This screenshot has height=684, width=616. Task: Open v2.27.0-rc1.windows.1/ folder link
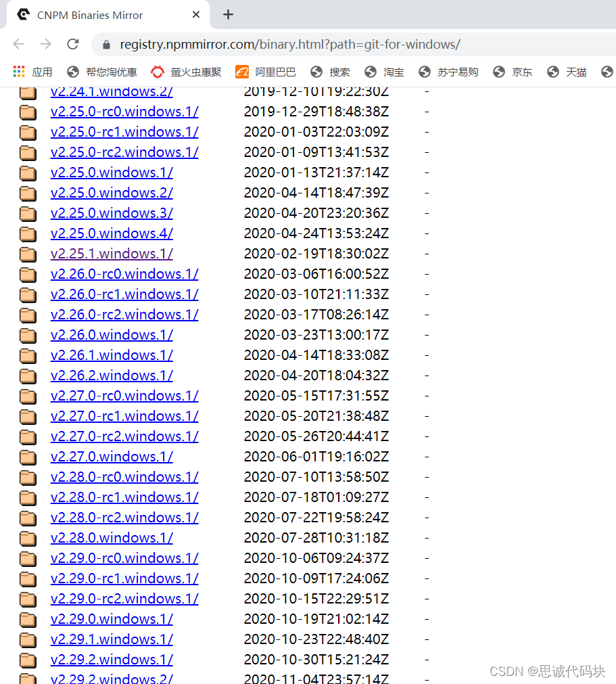(124, 415)
